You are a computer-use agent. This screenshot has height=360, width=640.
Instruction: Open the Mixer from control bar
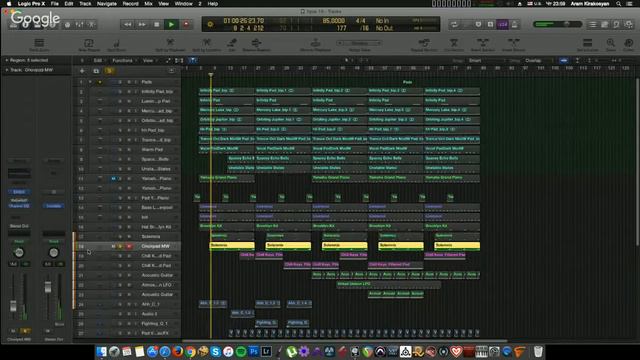point(80,25)
